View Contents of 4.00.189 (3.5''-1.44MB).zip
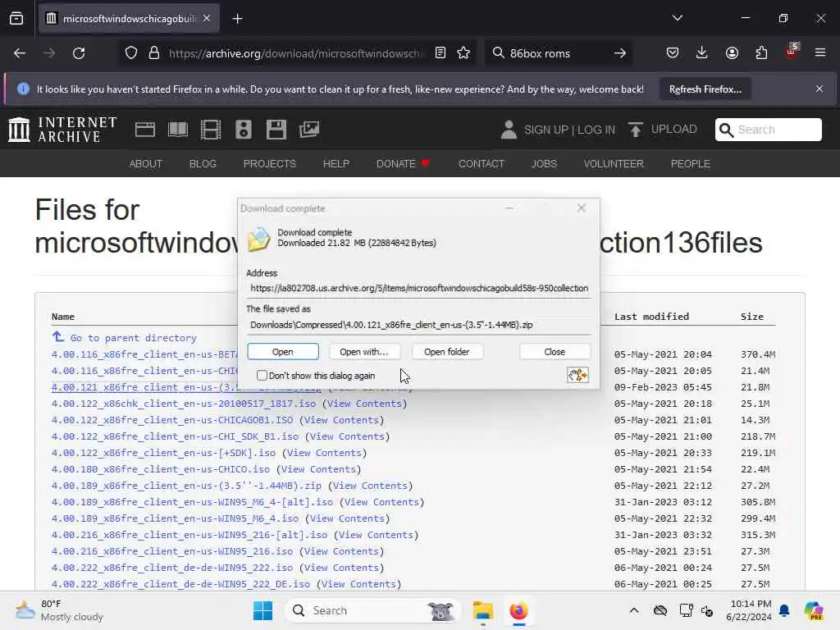 pyautogui.click(x=370, y=486)
